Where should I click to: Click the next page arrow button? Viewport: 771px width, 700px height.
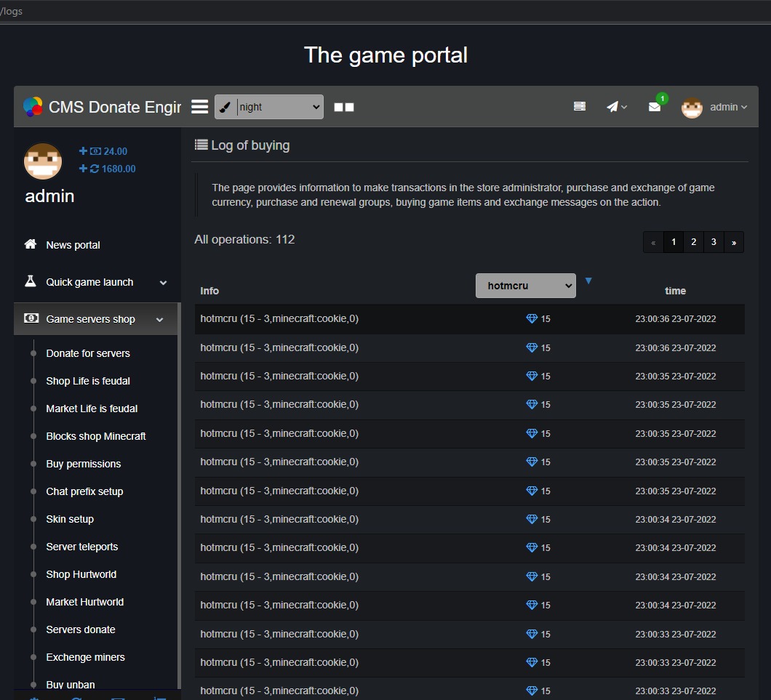click(733, 242)
